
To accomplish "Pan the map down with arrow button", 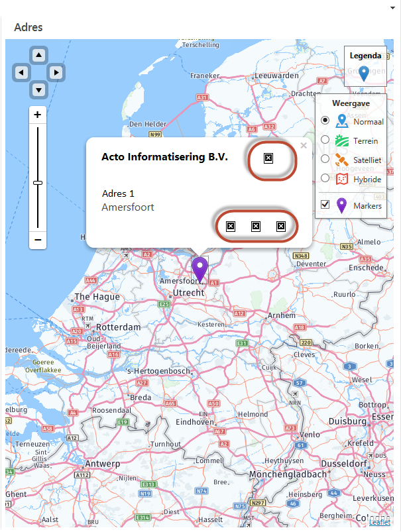I will point(38,90).
